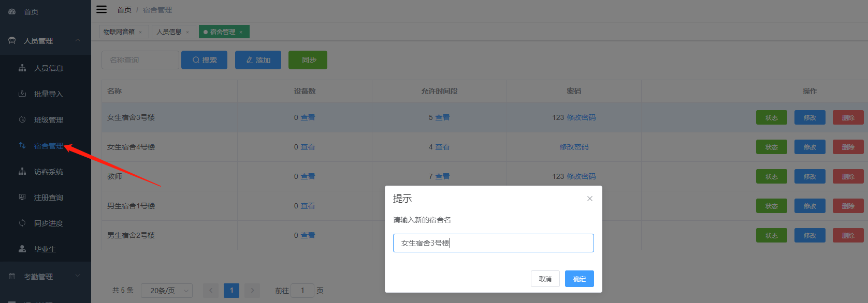Confirm the dialog with 确定
Image resolution: width=868 pixels, height=303 pixels.
pos(580,279)
